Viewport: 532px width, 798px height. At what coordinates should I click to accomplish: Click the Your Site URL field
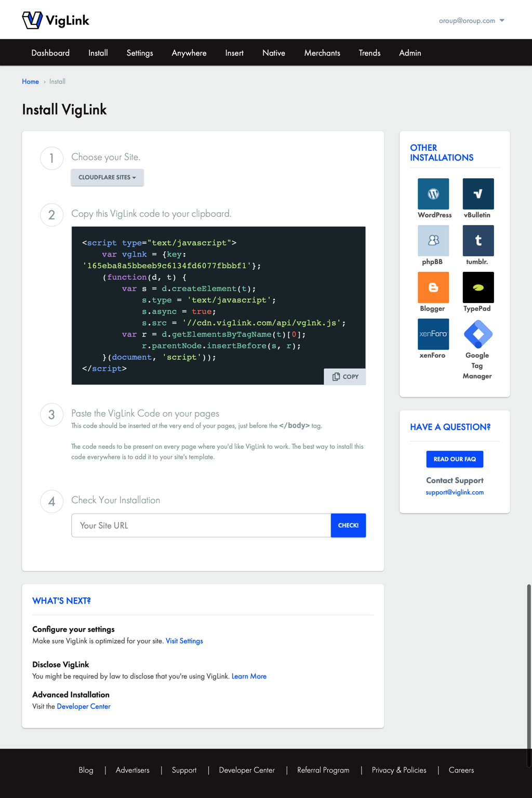[x=201, y=526]
